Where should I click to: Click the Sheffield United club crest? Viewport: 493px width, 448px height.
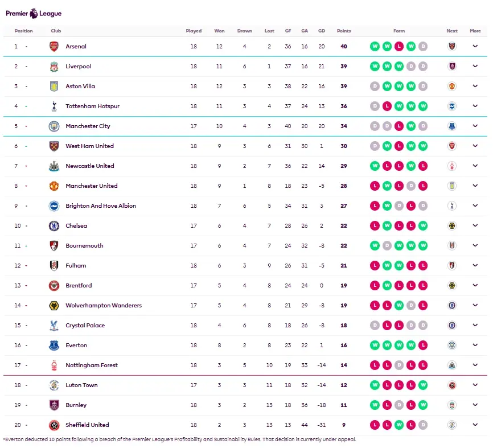pyautogui.click(x=54, y=425)
